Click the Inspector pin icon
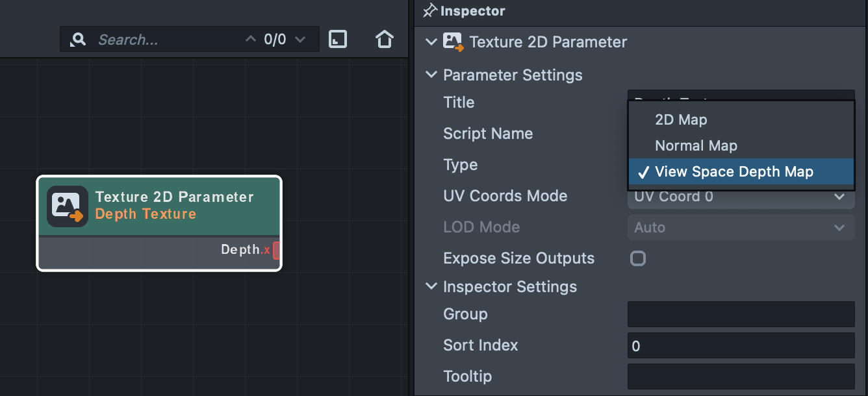Screen dimensions: 868x396 [x=429, y=10]
